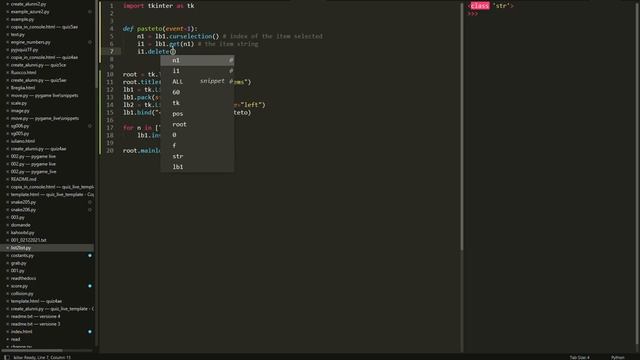
Task: Open template.html — quiz4ae
Action: [x=36, y=301]
